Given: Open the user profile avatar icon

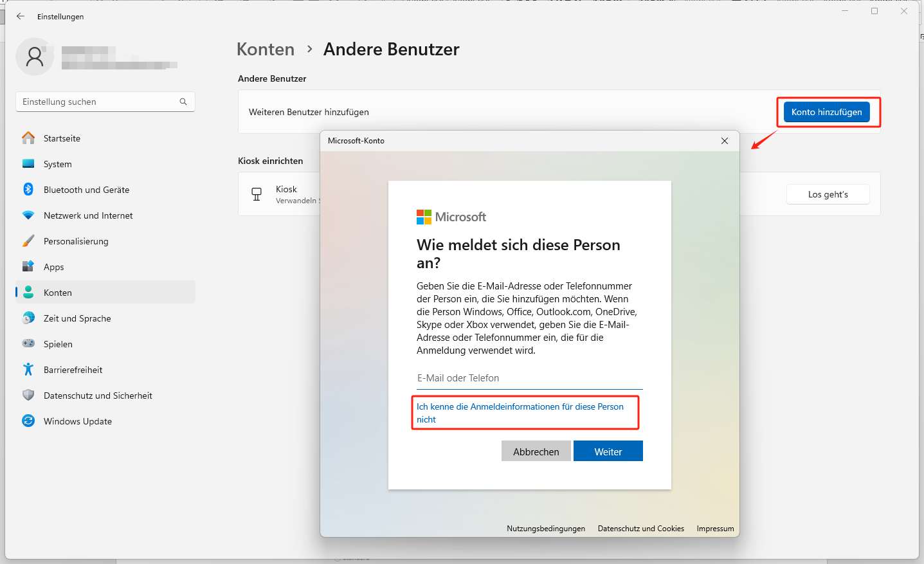Looking at the screenshot, I should [x=35, y=57].
